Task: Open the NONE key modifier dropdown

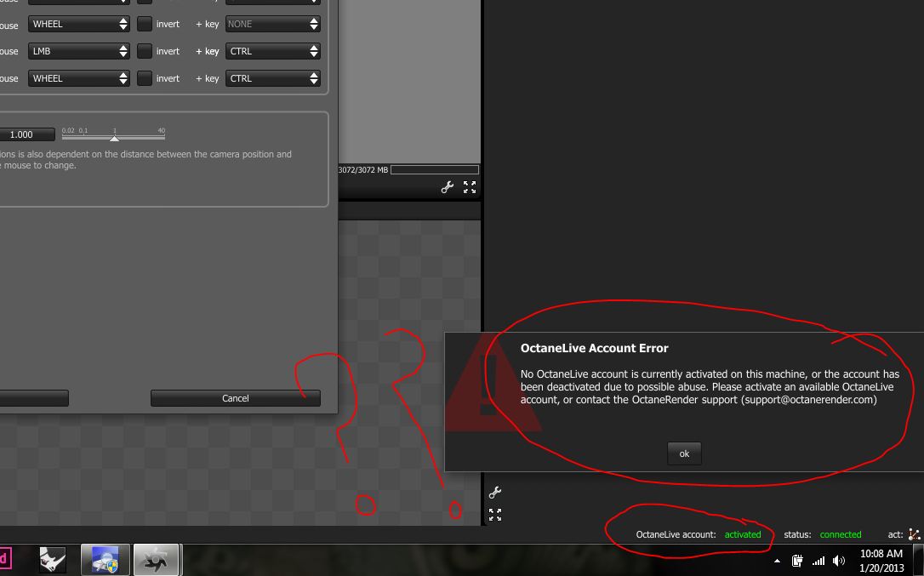Action: 273,24
